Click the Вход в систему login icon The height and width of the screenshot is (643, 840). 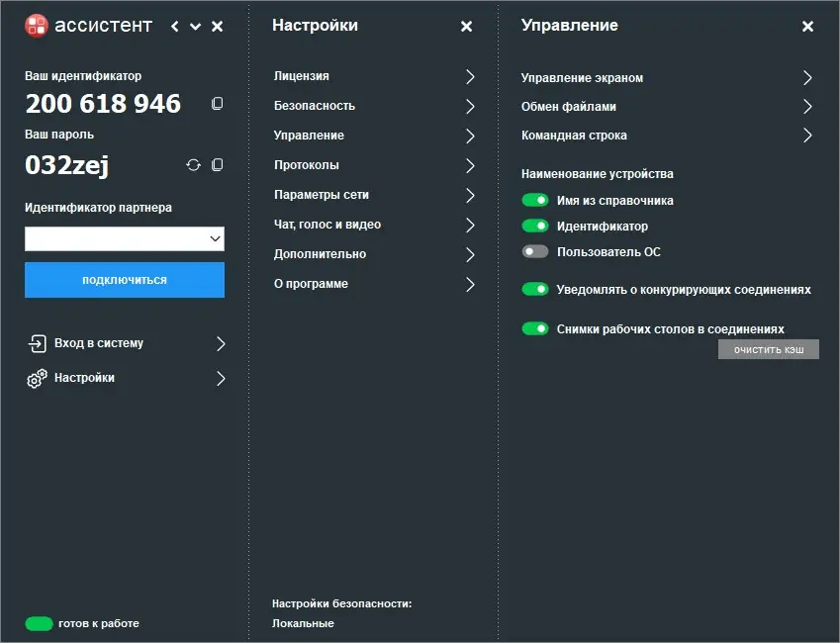pos(38,343)
